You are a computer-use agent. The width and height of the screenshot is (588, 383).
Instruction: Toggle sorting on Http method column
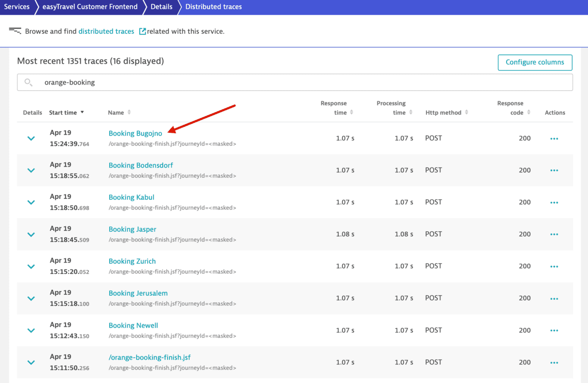[466, 112]
